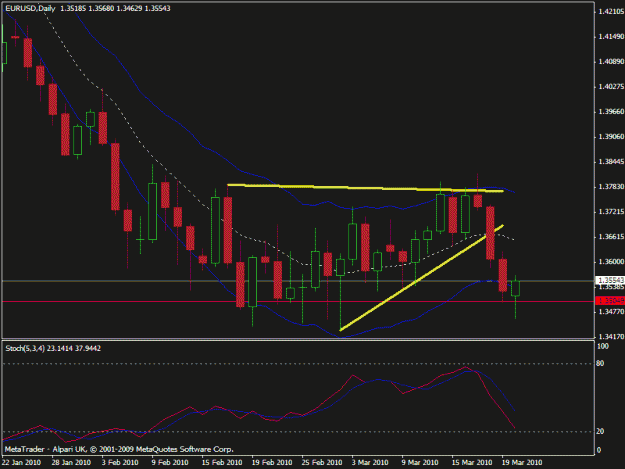Image resolution: width=625 pixels, height=469 pixels.
Task: Click the red price level tag on axis
Action: tap(610, 301)
